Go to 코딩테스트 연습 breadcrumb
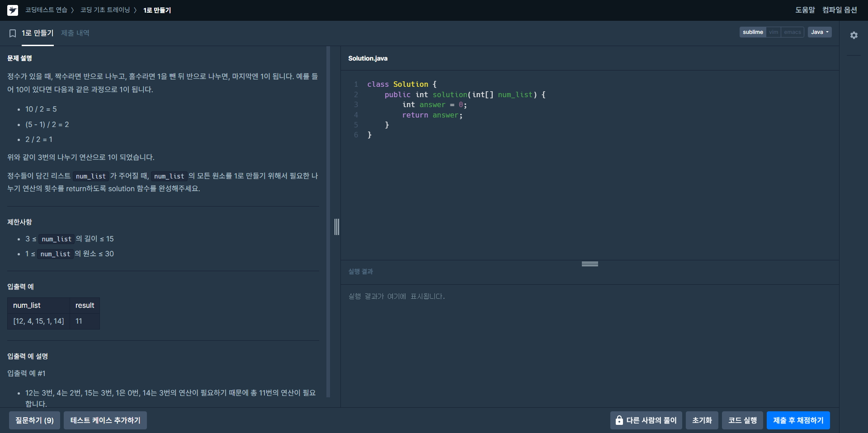The width and height of the screenshot is (868, 433). coord(46,10)
